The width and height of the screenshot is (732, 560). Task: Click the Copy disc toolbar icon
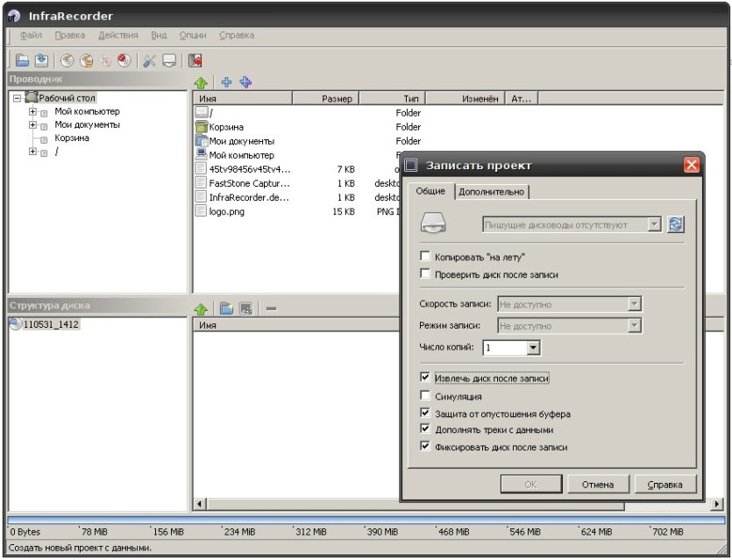click(105, 60)
